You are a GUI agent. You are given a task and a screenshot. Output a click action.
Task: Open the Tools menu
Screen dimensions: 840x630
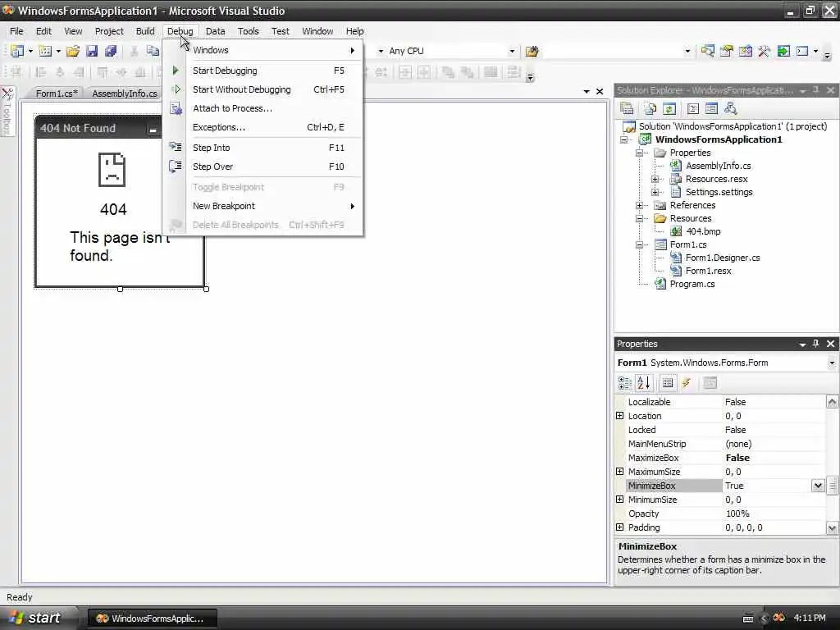click(x=248, y=31)
